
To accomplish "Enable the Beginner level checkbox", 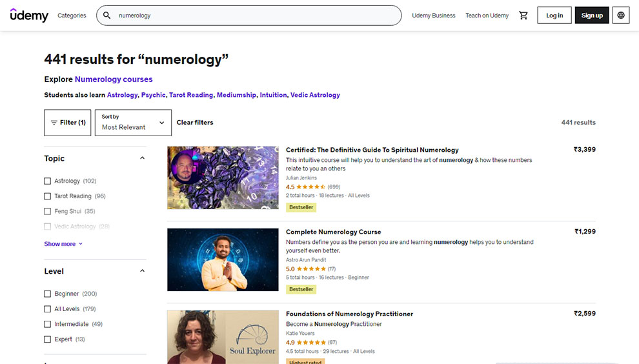I will coord(47,294).
